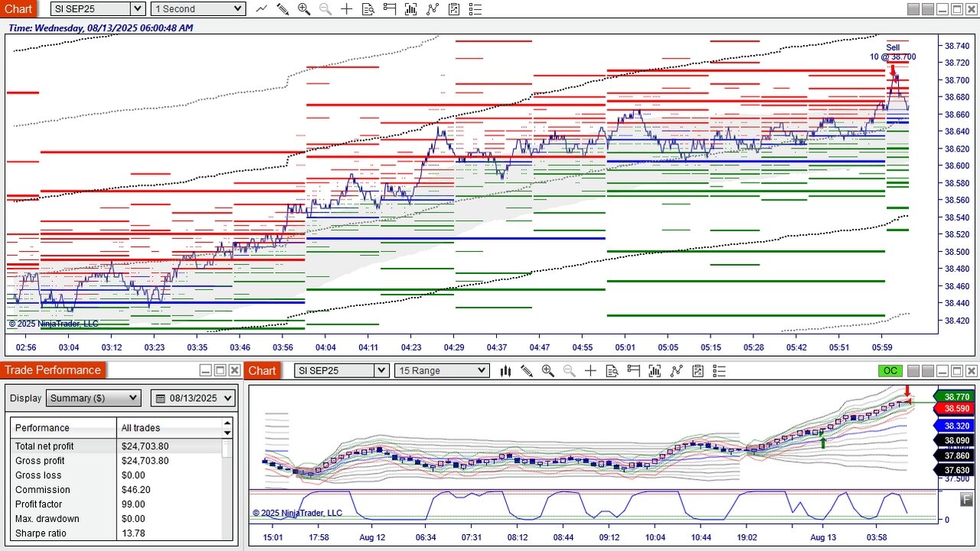
Task: Select the lower Chart window tab
Action: [x=262, y=370]
